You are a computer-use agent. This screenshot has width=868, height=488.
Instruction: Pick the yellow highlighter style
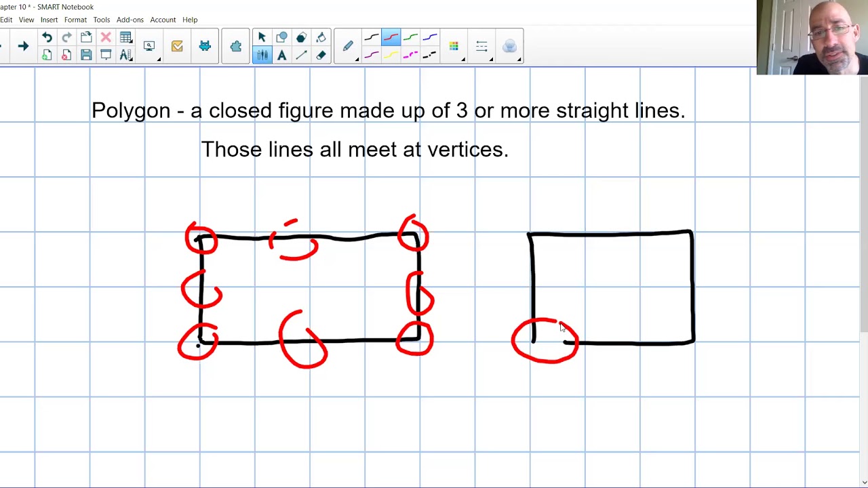pos(391,55)
